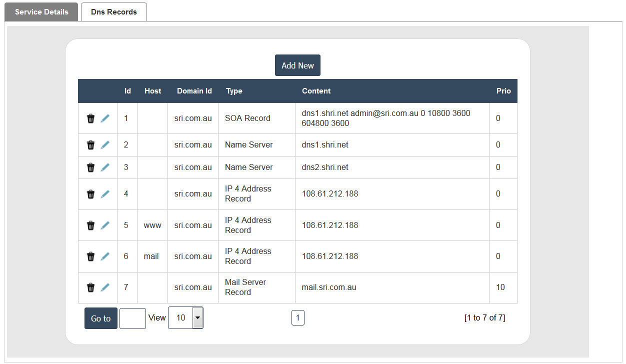Switch to the Service Details tab

pyautogui.click(x=41, y=12)
